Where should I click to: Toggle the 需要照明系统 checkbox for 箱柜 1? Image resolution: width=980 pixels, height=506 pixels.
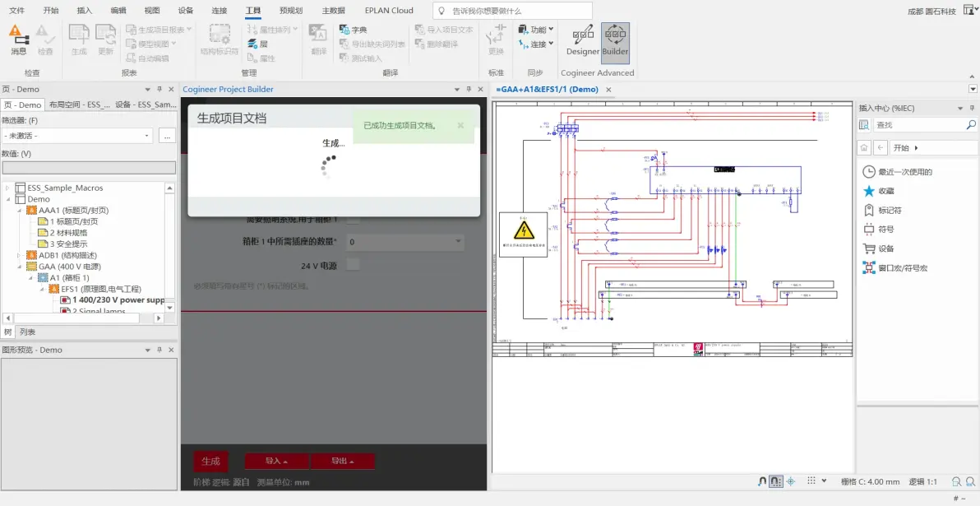[x=354, y=220]
